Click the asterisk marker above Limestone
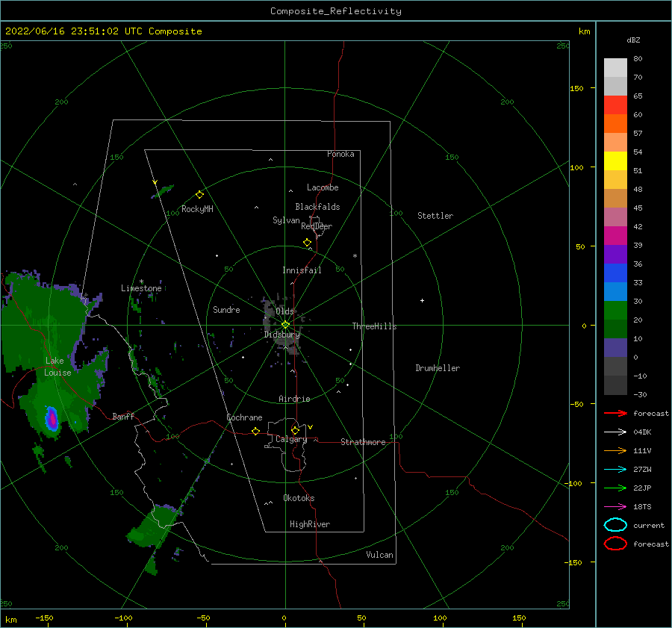672x628 pixels. click(x=141, y=282)
